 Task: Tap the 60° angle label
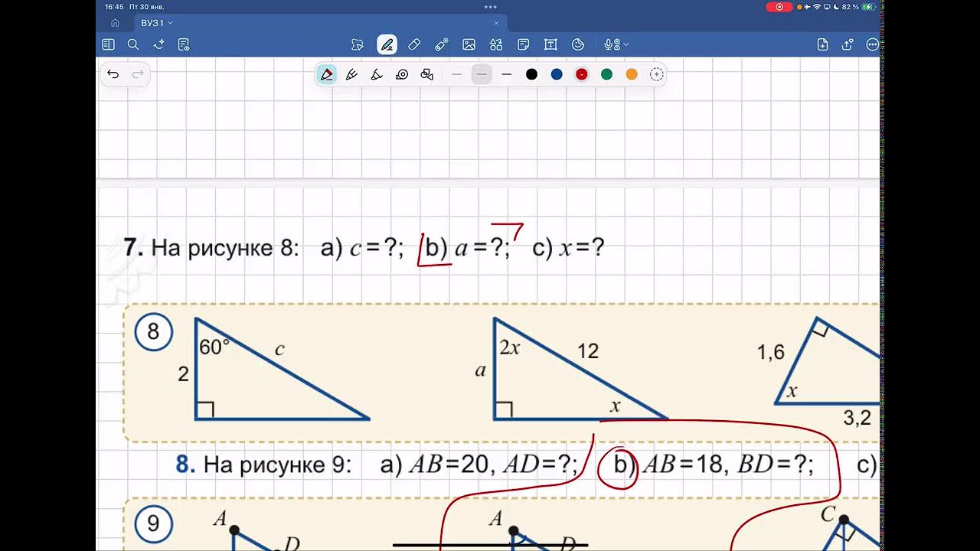pos(214,347)
